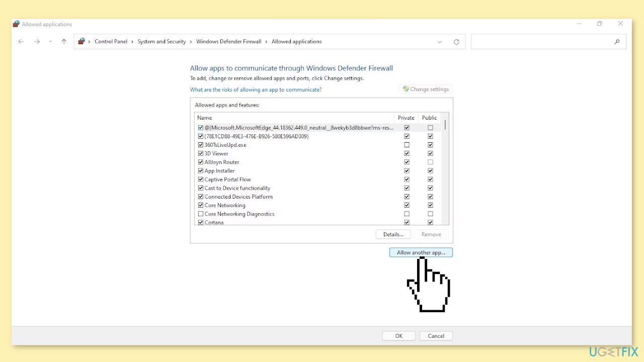Click the allowed apps list scrollbar
Viewport: 644px width, 362px height.
coord(445,168)
